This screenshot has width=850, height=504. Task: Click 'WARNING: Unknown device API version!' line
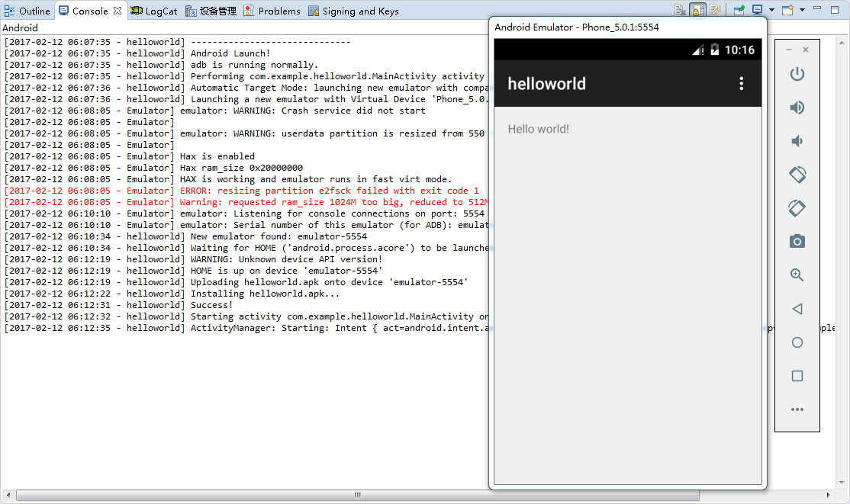(x=194, y=259)
